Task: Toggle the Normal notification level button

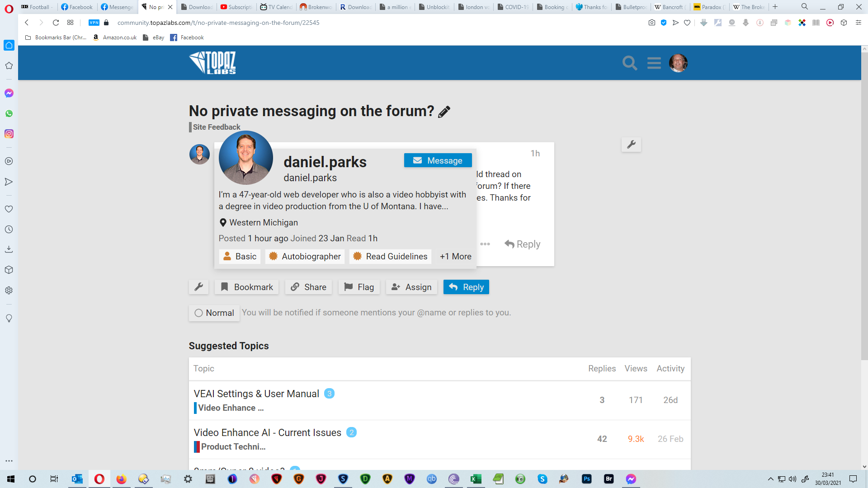Action: 214,313
